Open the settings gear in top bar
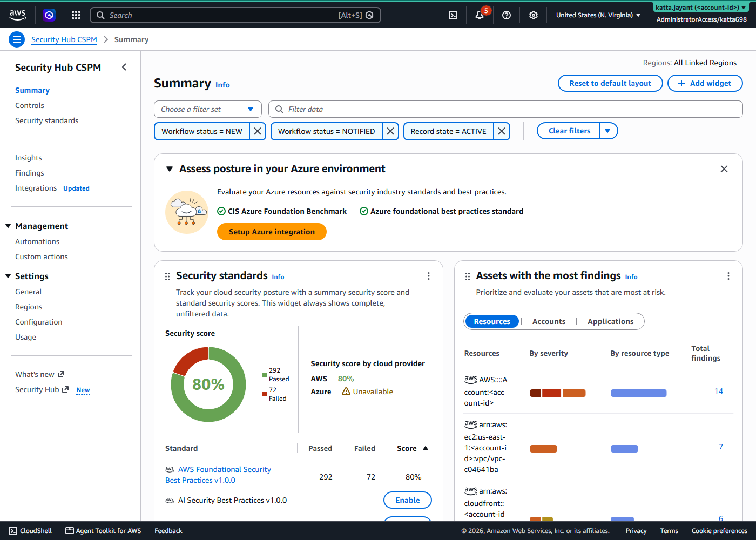 [534, 15]
